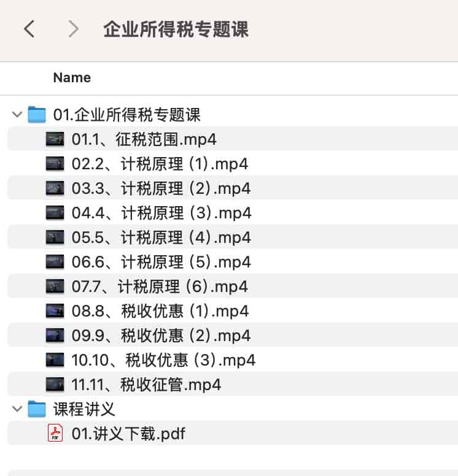
Task: Collapse the 01.企业所得税专题课 folder
Action: pyautogui.click(x=15, y=115)
